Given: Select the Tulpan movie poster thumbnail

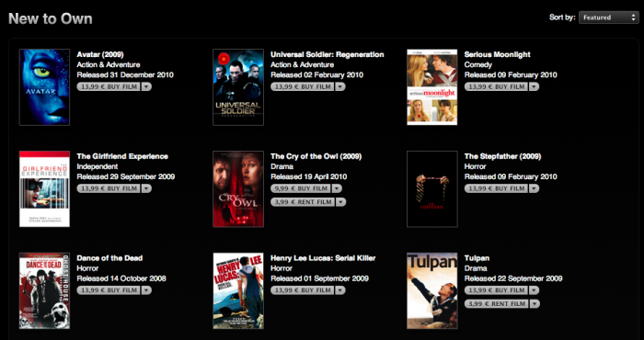Looking at the screenshot, I should click(432, 290).
